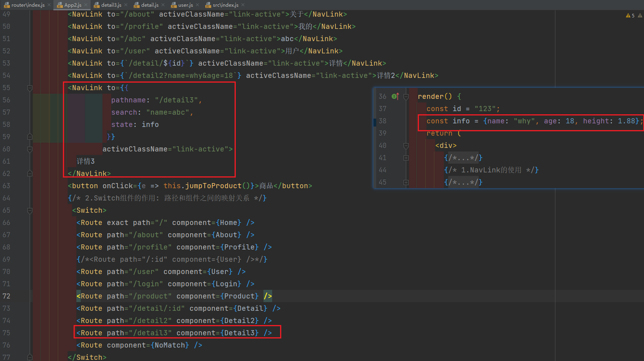
Task: Collapse the fold ending at line 62
Action: [x=30, y=174]
